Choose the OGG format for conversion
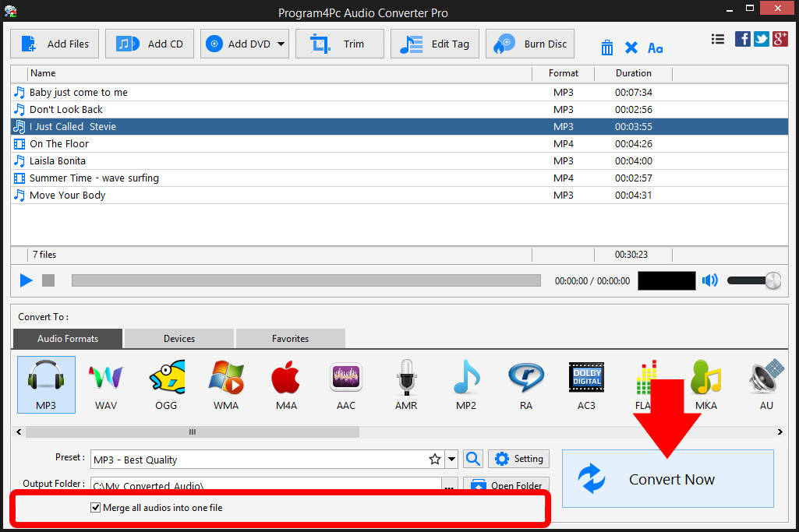Screen dimensions: 799x532 165,382
